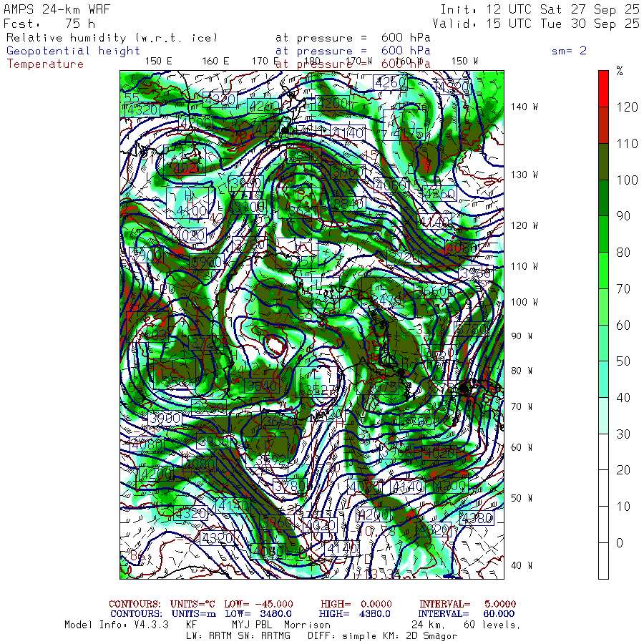Click the 'LW: RRTM SW: RRTMG' radiation text
Viewport: 644px width, 644px height.
(238, 636)
